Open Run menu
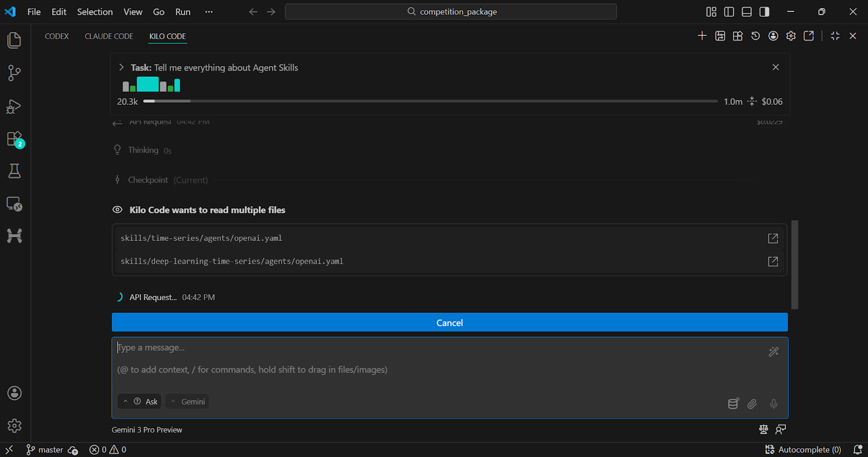Screen dimensions: 868x457 [183, 12]
